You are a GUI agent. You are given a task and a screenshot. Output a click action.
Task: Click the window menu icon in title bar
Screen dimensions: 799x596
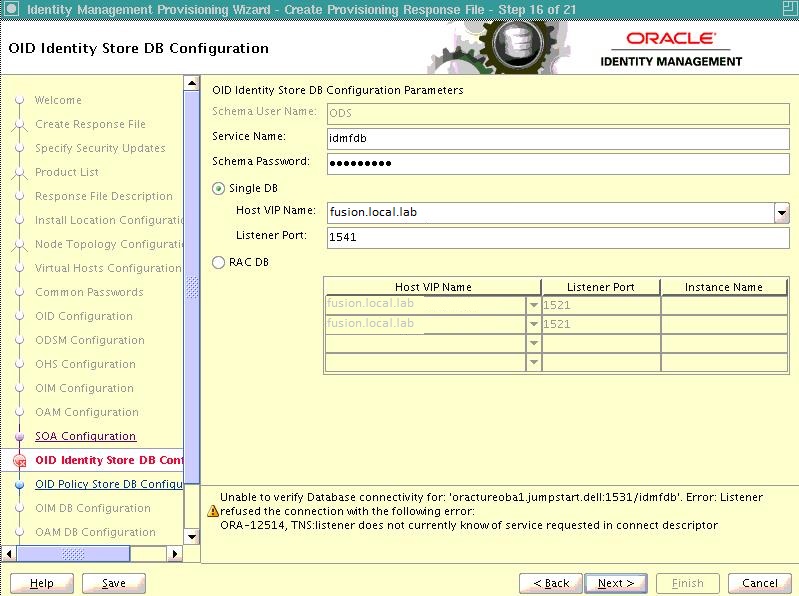(11, 9)
